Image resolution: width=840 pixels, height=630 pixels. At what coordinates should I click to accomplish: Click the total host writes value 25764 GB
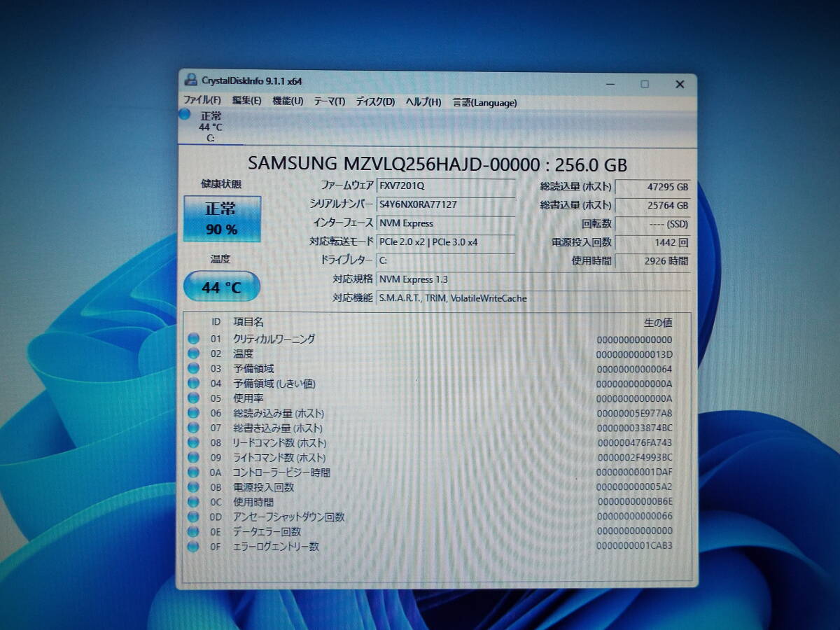coord(653,206)
